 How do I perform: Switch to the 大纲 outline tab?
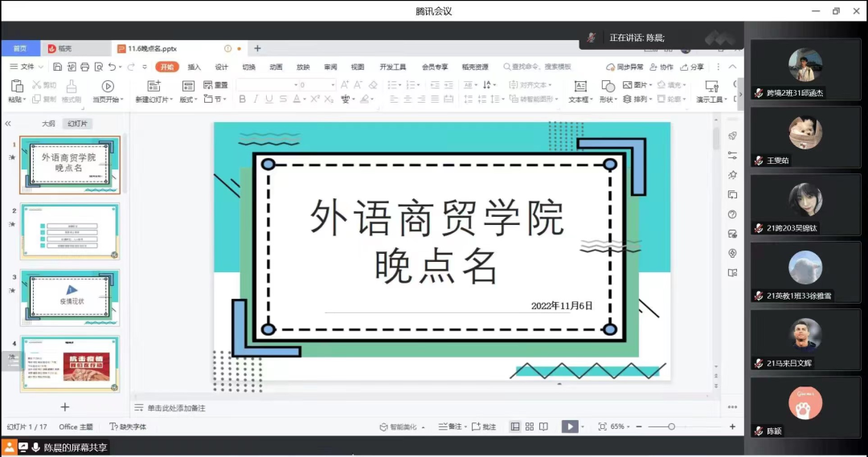tap(48, 124)
